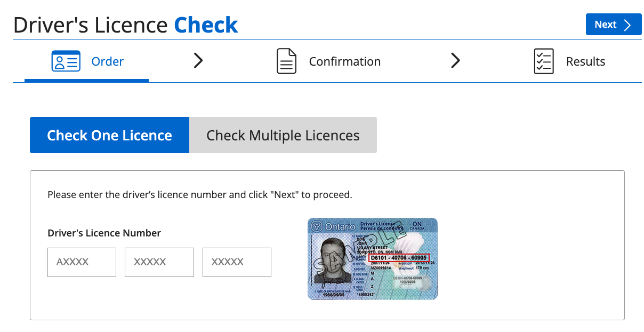Click the last licence number input field
The height and width of the screenshot is (332, 644).
pos(237,262)
